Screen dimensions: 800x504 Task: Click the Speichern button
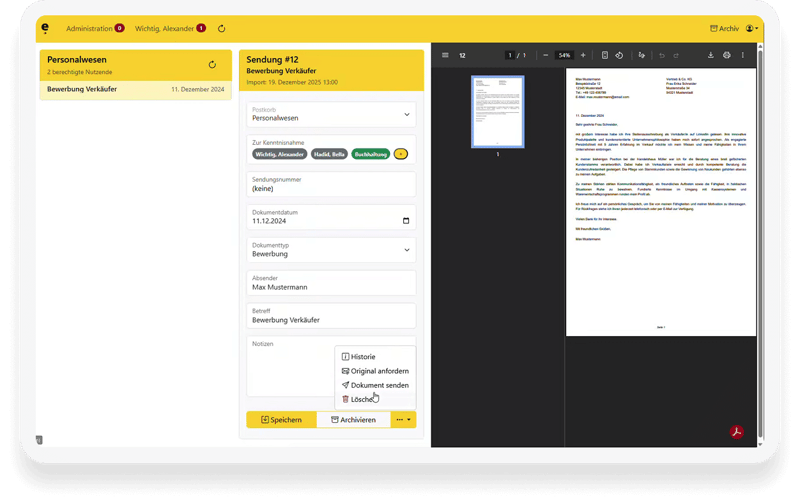[x=281, y=420]
